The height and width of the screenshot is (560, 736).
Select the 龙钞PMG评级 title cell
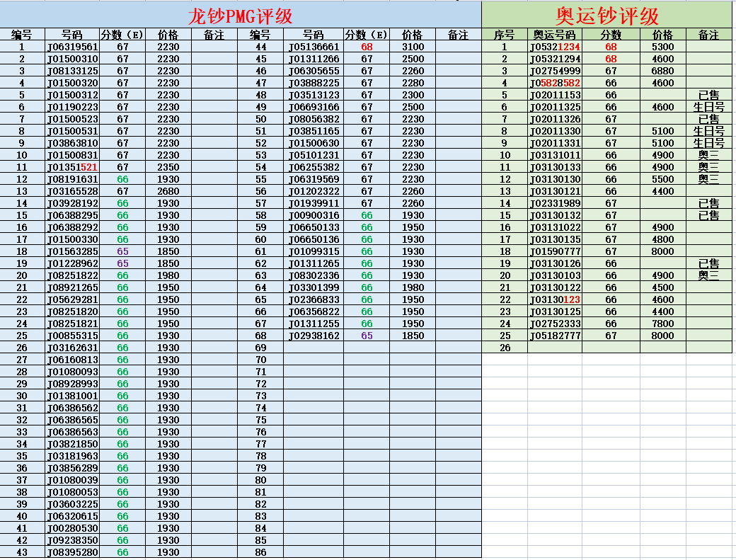tap(241, 15)
